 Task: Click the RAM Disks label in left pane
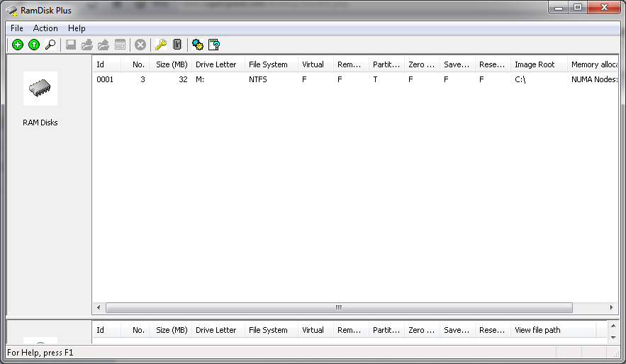[x=40, y=123]
